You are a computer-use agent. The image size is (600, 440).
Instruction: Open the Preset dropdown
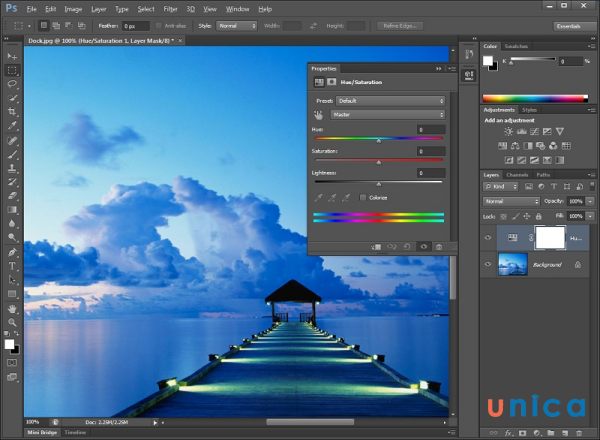click(391, 101)
